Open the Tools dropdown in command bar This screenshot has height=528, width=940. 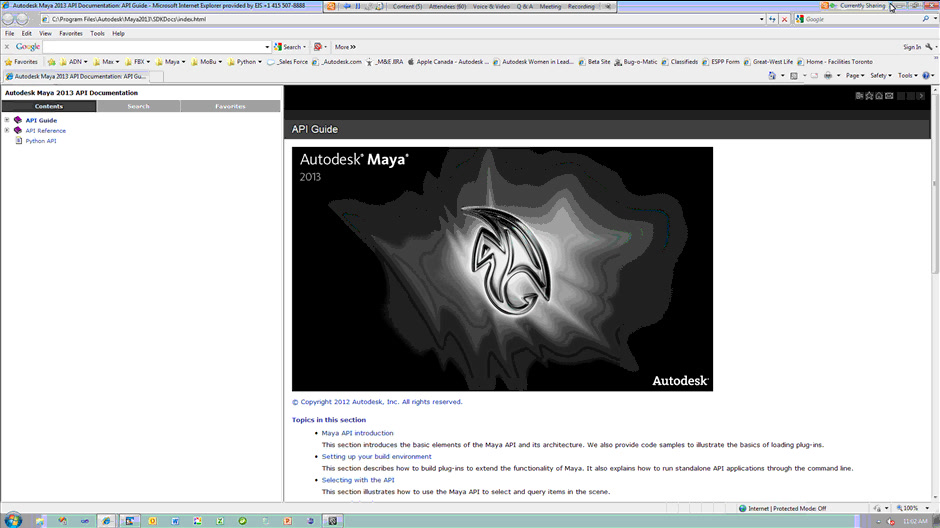[x=908, y=76]
